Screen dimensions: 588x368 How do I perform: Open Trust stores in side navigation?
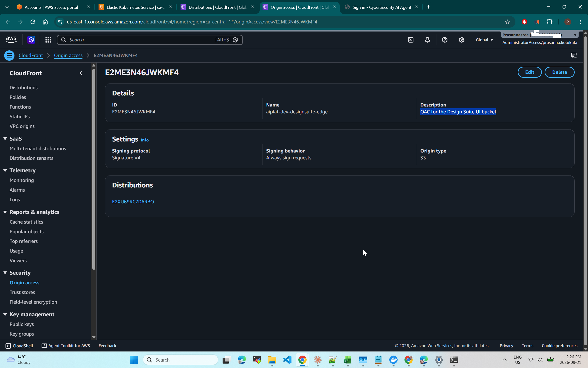click(22, 292)
